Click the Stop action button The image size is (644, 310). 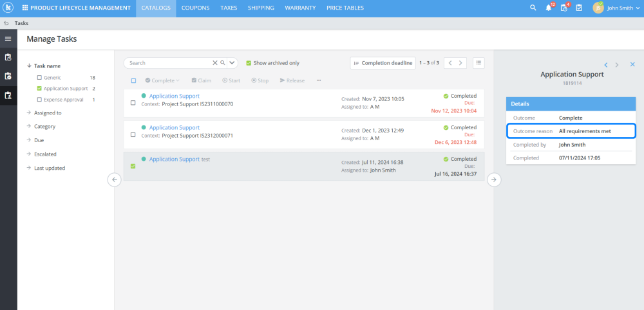click(x=260, y=80)
